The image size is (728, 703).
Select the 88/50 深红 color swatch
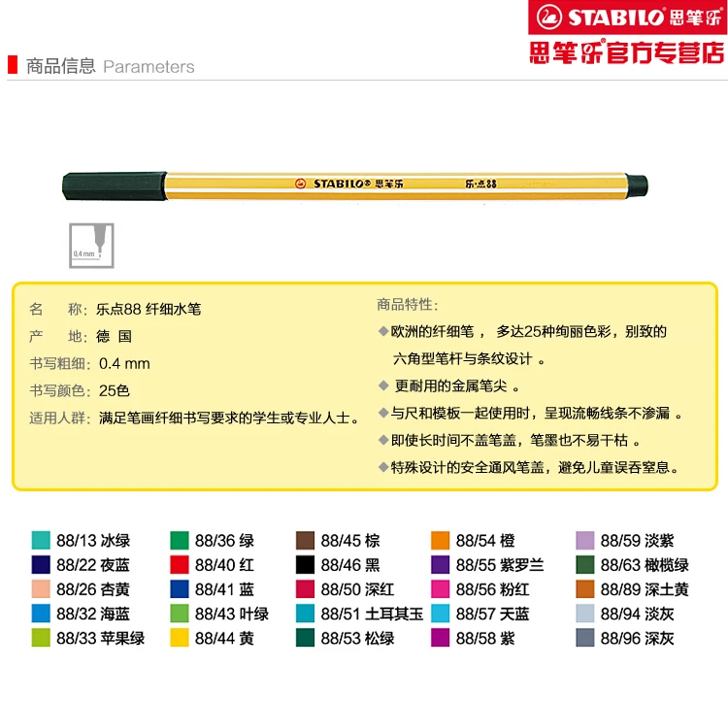305,588
